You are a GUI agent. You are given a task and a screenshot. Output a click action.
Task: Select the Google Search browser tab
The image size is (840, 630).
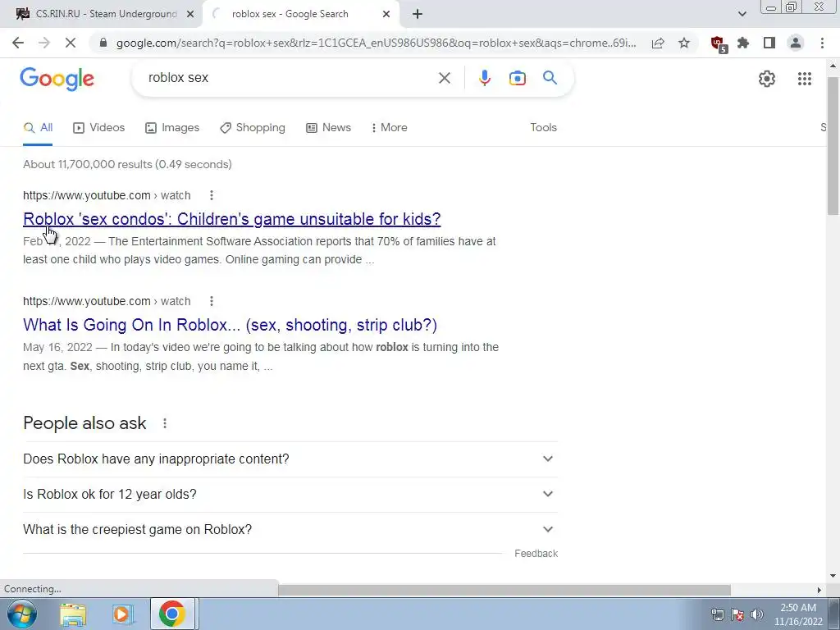pyautogui.click(x=300, y=15)
